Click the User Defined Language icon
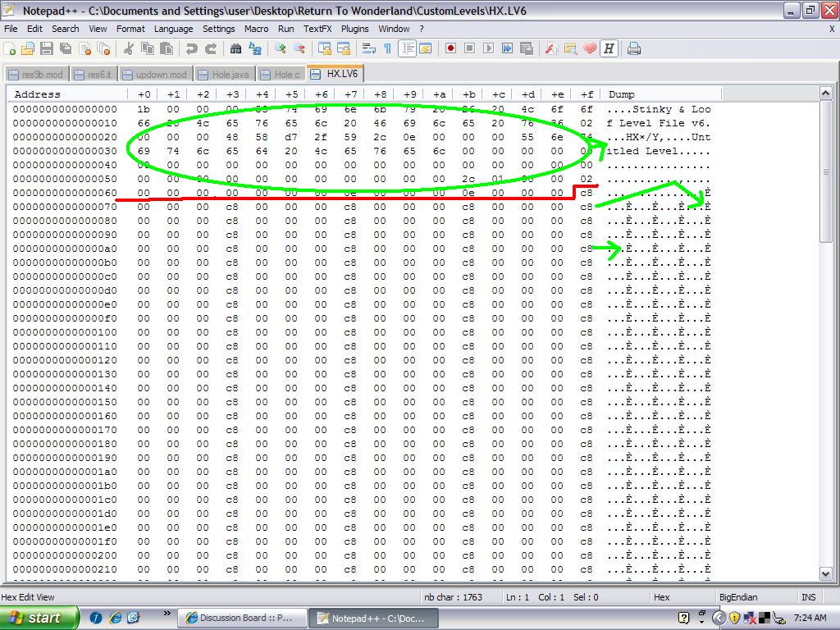This screenshot has width=840, height=630. coord(426,48)
